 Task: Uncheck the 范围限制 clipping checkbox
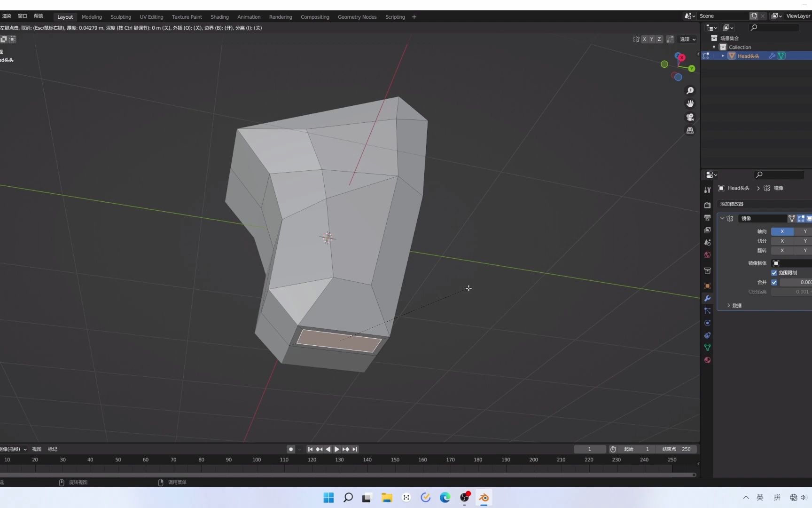click(774, 273)
